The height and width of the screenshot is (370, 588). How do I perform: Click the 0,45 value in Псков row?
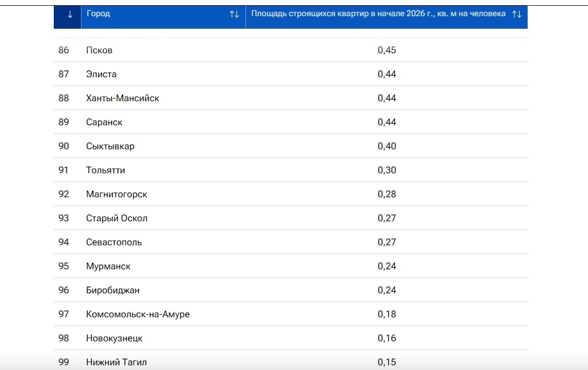[x=386, y=50]
